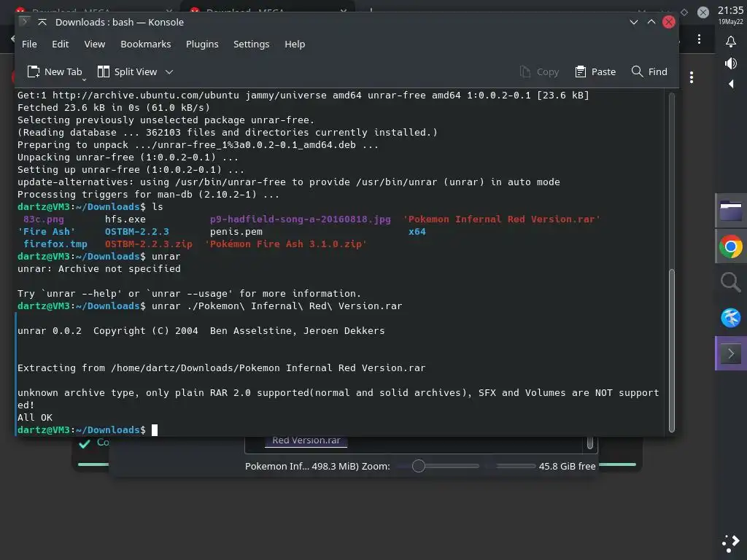The height and width of the screenshot is (560, 747).
Task: Expand the Split View dropdown arrow
Action: click(x=169, y=72)
